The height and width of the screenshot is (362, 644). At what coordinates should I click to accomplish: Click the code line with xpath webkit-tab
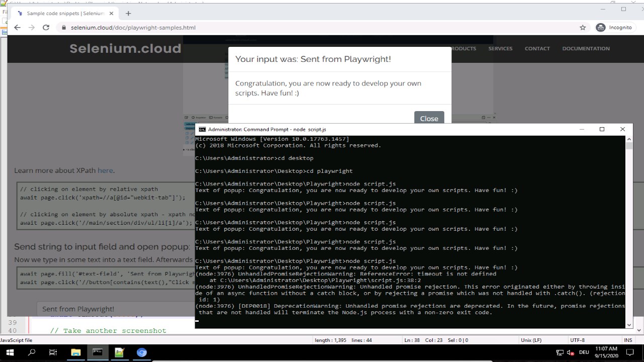[103, 198]
